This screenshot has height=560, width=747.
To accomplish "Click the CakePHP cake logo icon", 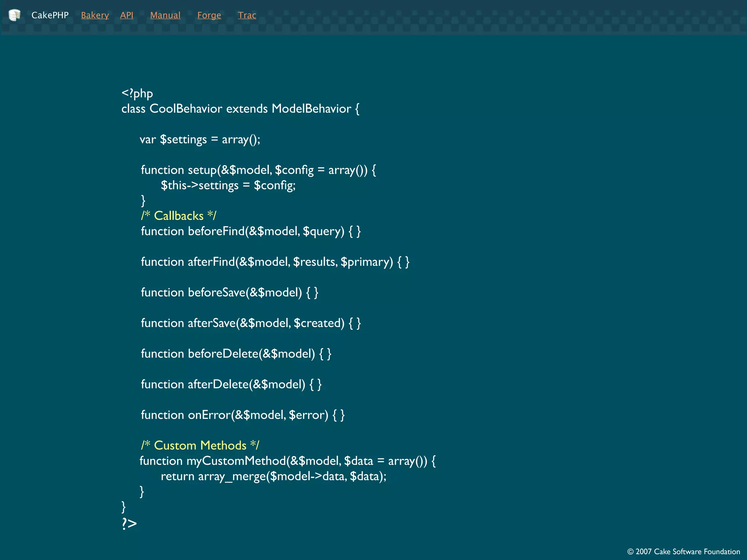I will (x=14, y=15).
